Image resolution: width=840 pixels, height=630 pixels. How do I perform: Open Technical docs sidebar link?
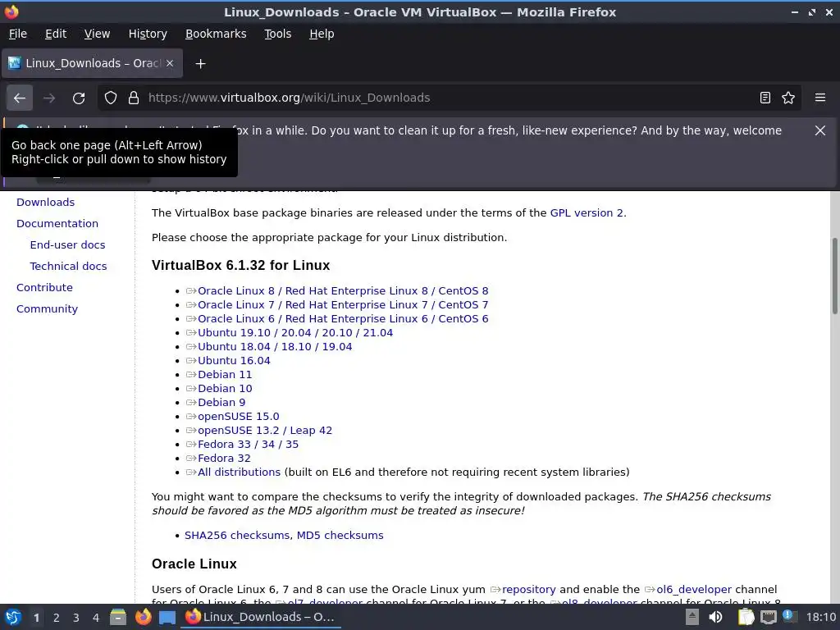tap(68, 267)
